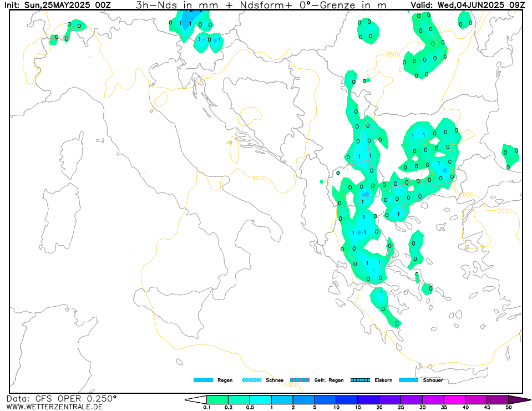Select the color bar segment between 2 and 5

pos(303,400)
